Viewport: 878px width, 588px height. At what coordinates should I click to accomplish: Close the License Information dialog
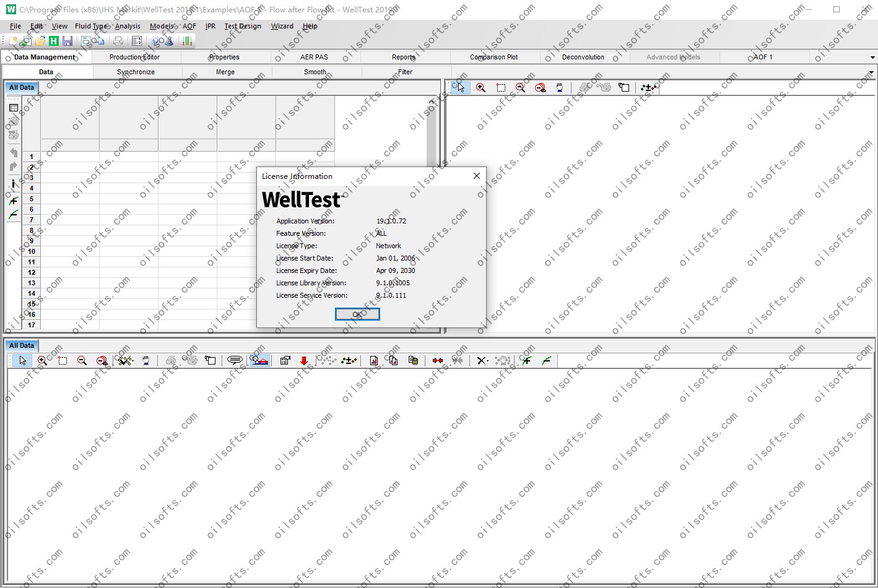click(477, 176)
